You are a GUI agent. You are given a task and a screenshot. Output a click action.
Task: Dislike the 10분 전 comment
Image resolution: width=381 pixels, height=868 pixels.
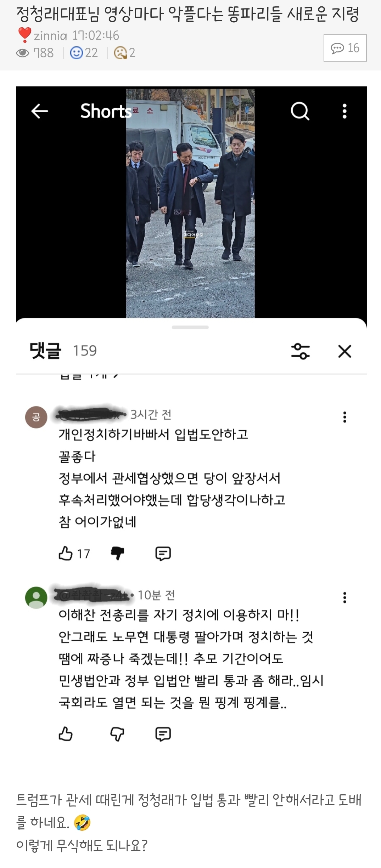pos(117,734)
